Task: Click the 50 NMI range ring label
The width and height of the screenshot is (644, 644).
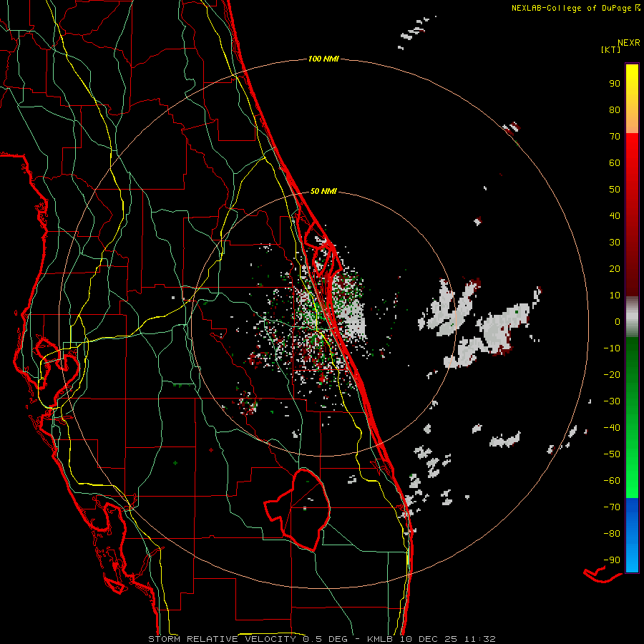Action: (323, 191)
